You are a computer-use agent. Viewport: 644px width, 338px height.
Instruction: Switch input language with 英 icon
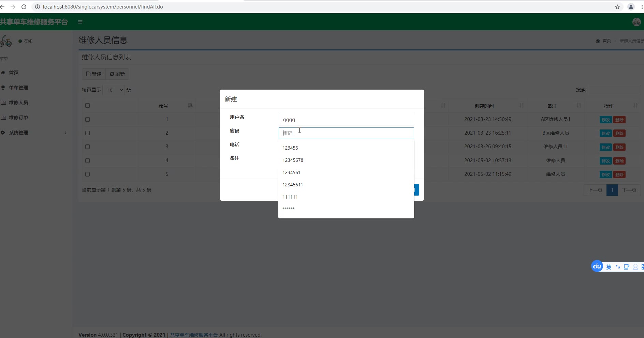(609, 267)
